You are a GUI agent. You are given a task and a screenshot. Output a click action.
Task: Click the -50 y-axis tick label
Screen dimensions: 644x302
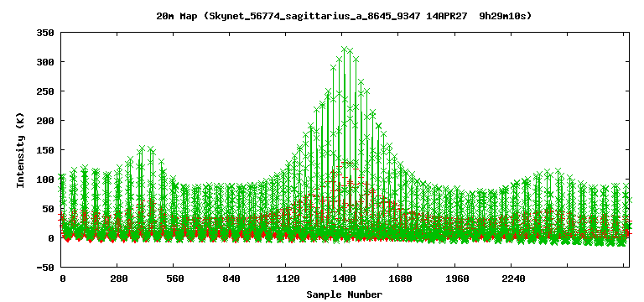46,268
